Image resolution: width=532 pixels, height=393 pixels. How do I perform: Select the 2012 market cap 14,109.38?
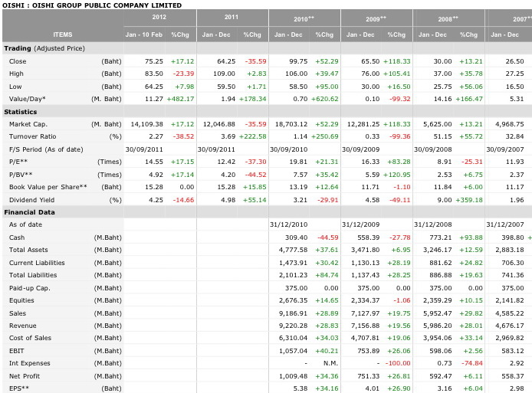tap(147, 124)
